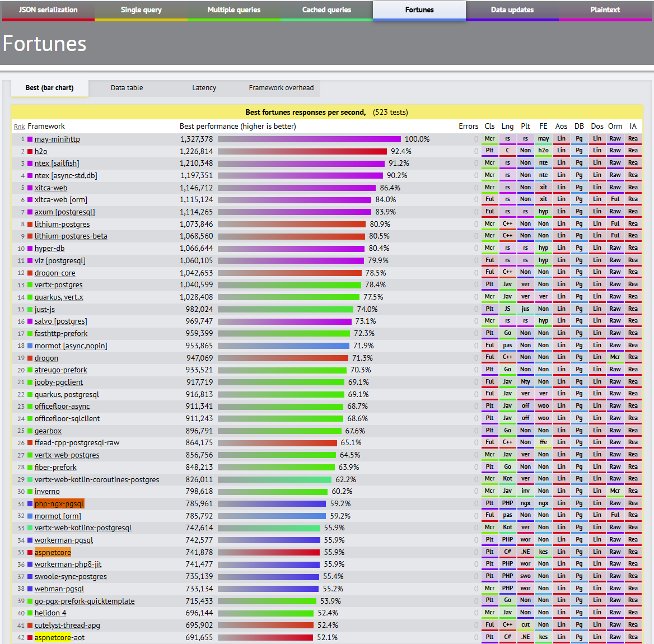Open the officefloor-sqlclient link
The image size is (654, 644).
click(x=67, y=419)
